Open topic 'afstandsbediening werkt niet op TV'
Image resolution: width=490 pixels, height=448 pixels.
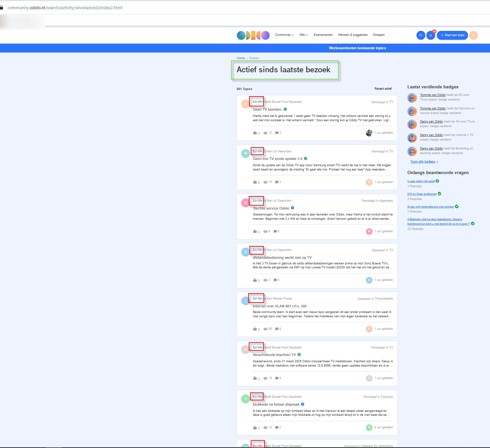(x=282, y=258)
